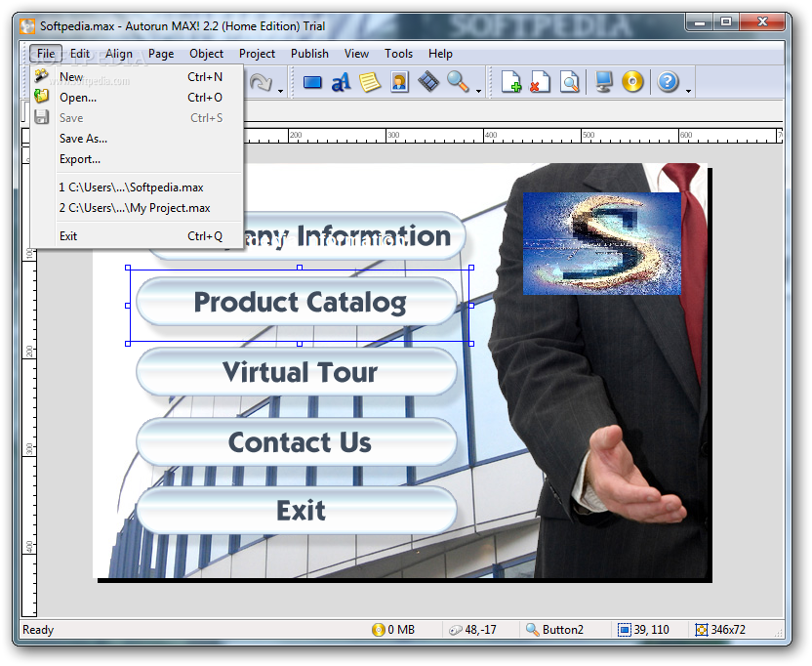Select the pixelated S logo image
Image resolution: width=812 pixels, height=666 pixels.
(602, 243)
